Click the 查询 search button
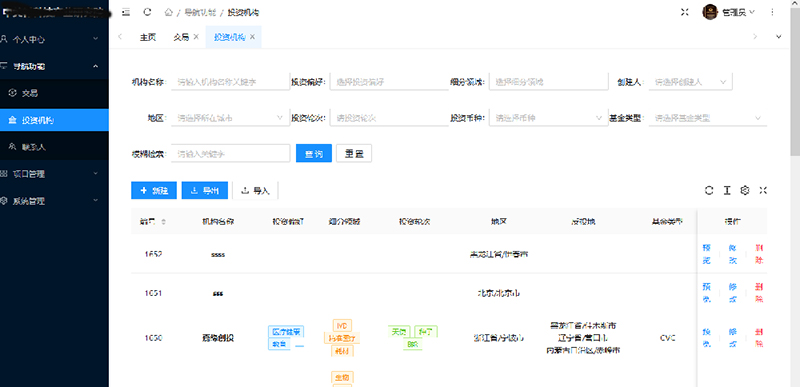The width and height of the screenshot is (800, 387). (314, 154)
